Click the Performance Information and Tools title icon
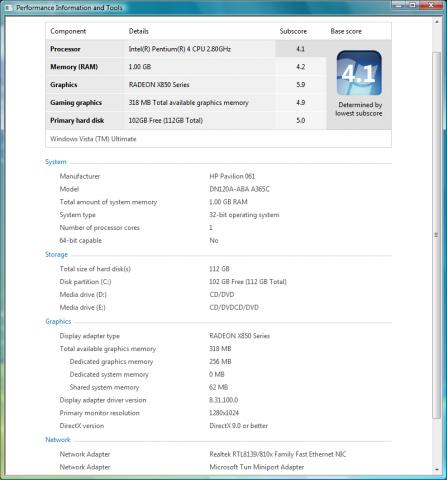447x480 pixels. coord(8,7)
